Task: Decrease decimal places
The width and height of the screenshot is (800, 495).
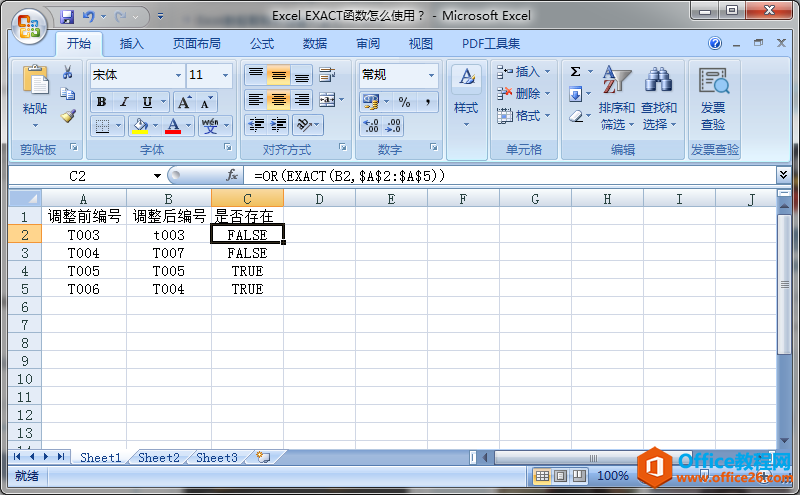Action: pos(393,126)
